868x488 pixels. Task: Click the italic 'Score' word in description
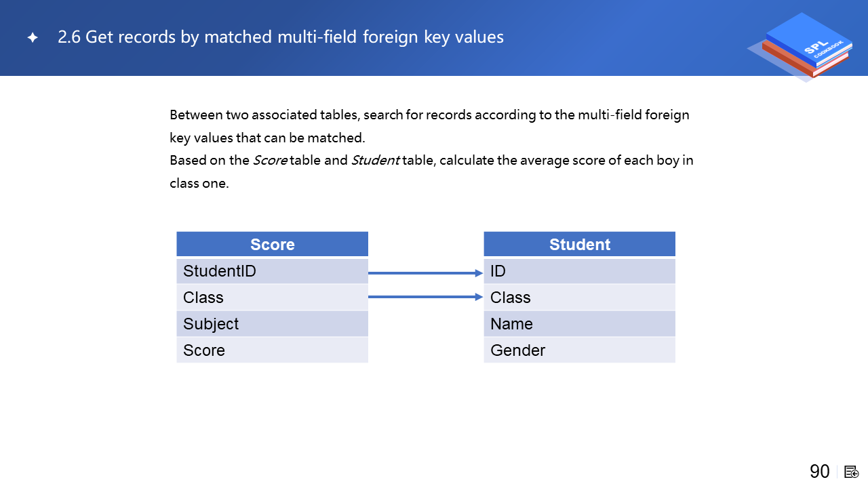pos(270,161)
